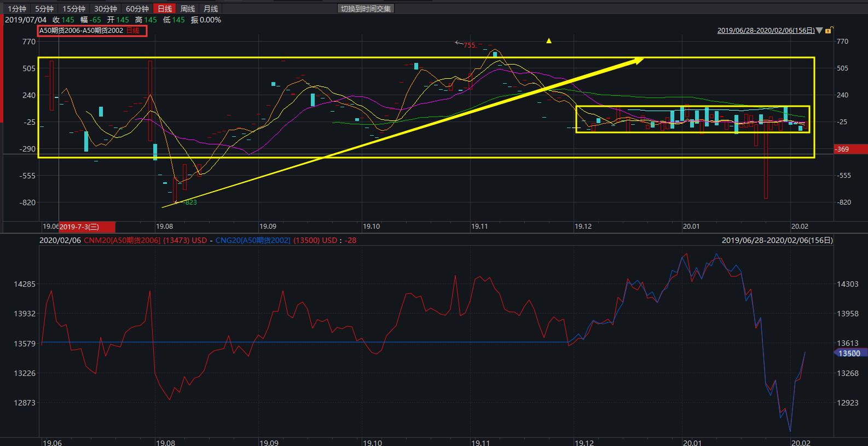The image size is (868, 446).
Task: Switch to the 1分钟 timeframe tab
Action: [x=17, y=9]
